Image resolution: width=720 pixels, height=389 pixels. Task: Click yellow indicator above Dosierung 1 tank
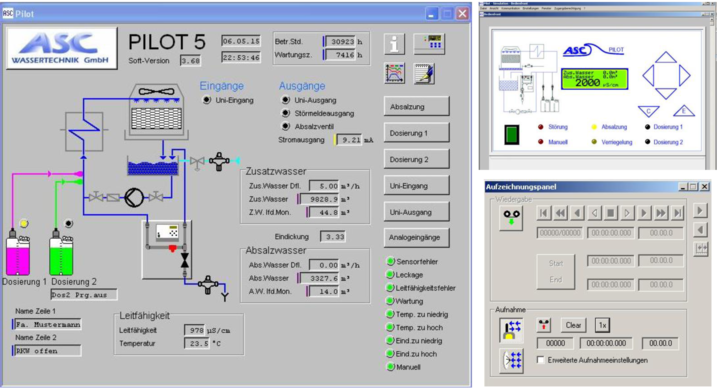[24, 224]
